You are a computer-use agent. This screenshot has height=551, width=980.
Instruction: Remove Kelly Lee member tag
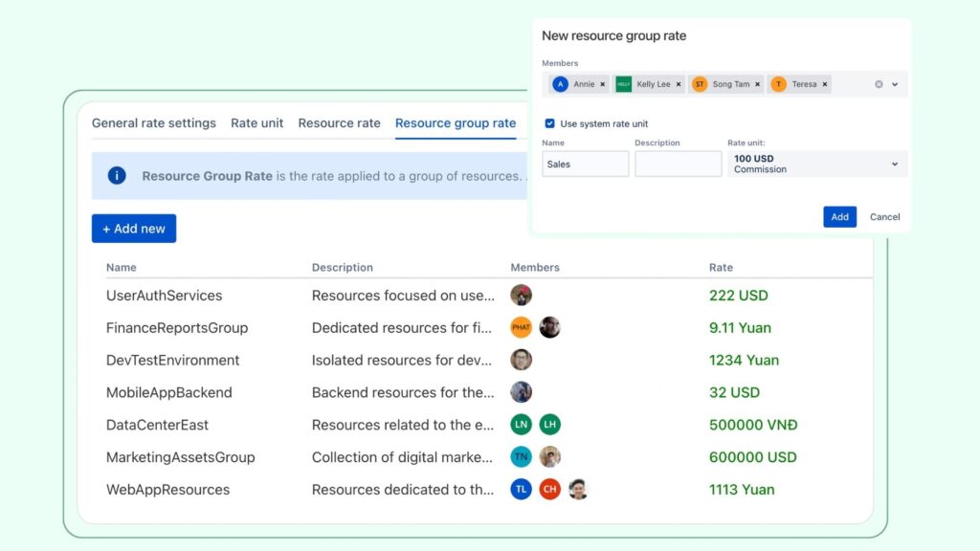tap(679, 84)
